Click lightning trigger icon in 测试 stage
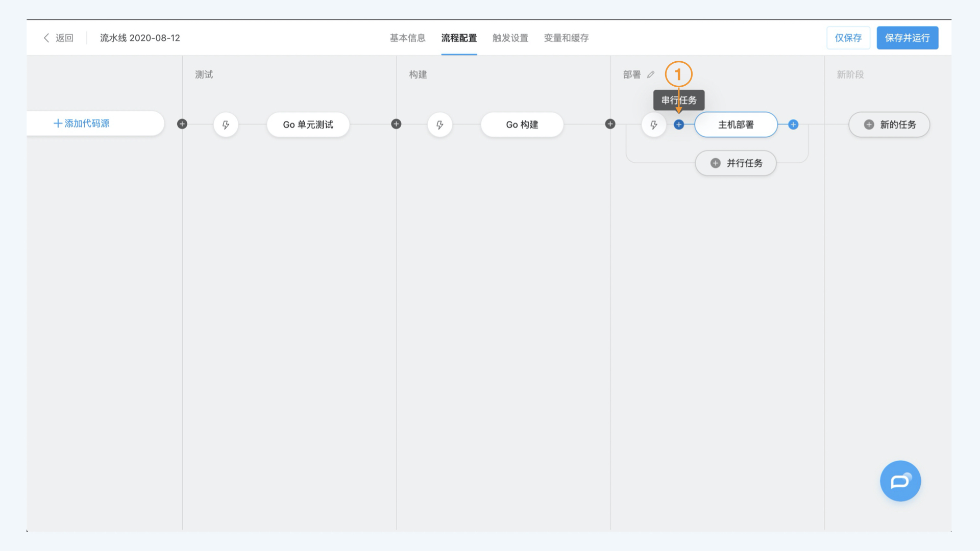The height and width of the screenshot is (551, 980). (226, 125)
